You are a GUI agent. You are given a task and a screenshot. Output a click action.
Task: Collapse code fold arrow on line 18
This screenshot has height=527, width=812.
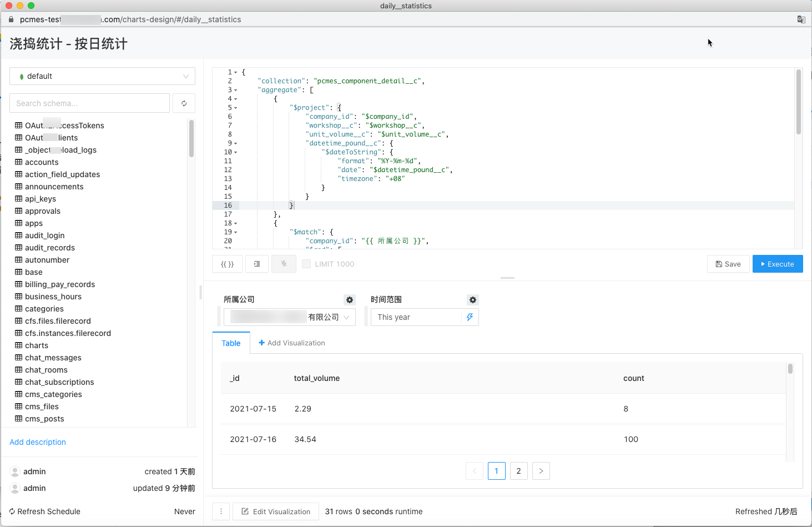236,223
